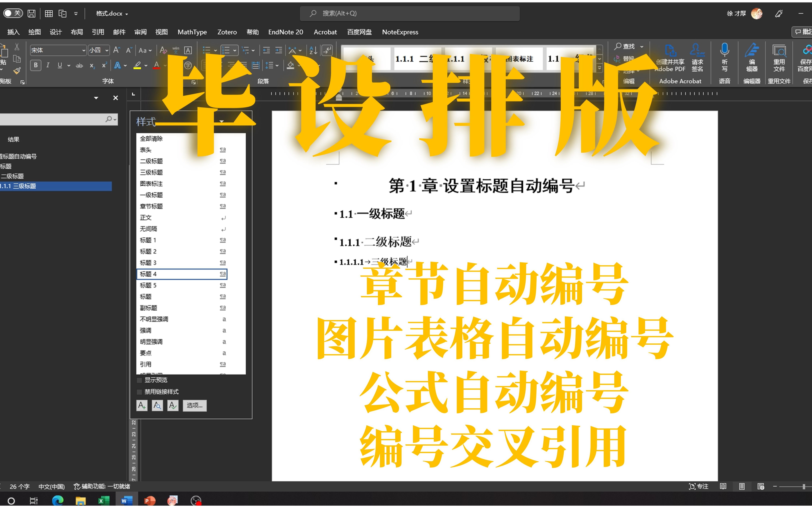Apply the yellow highlight color

coord(137,65)
